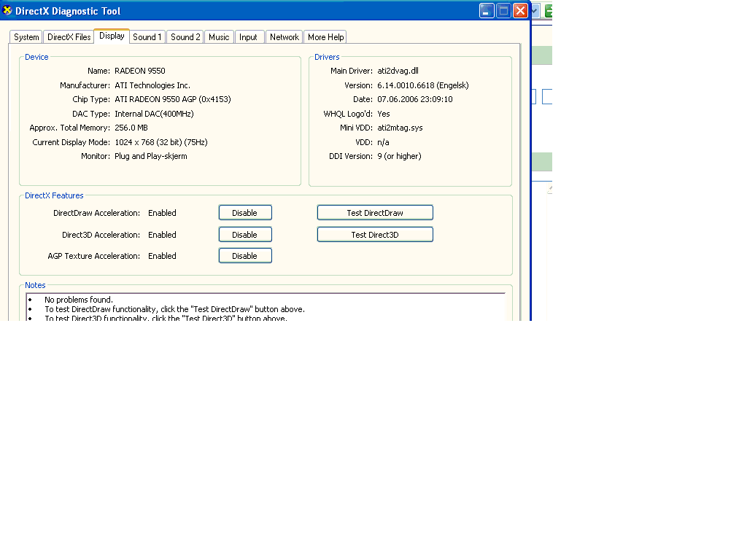Click the Test Direct3D button

(x=375, y=235)
